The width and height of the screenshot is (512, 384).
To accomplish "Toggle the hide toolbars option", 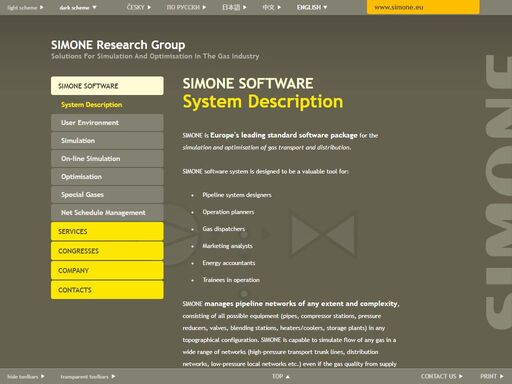I will click(26, 377).
